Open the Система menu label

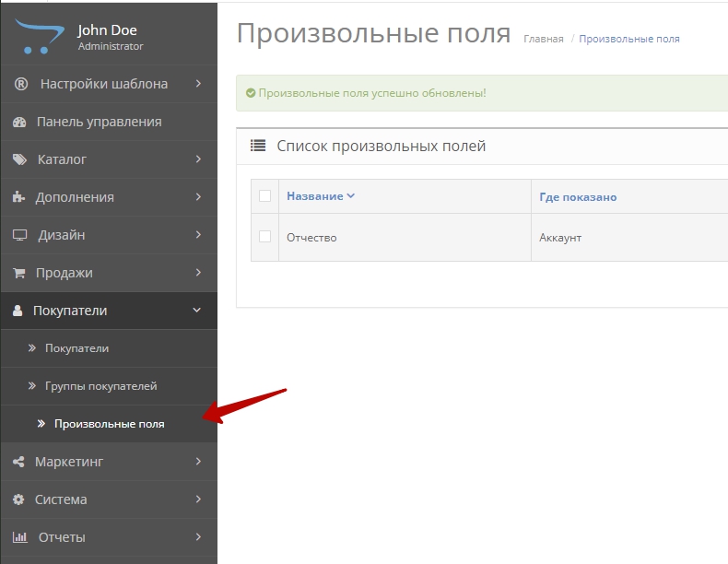[61, 499]
